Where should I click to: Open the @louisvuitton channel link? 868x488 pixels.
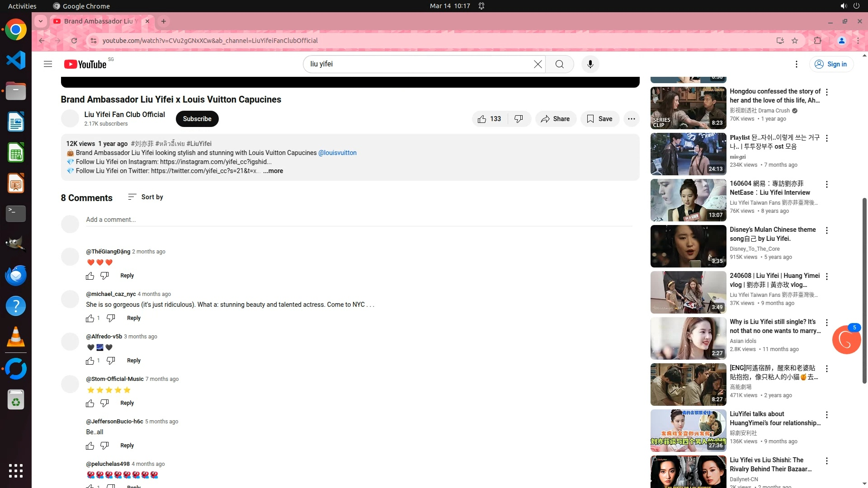click(x=337, y=153)
